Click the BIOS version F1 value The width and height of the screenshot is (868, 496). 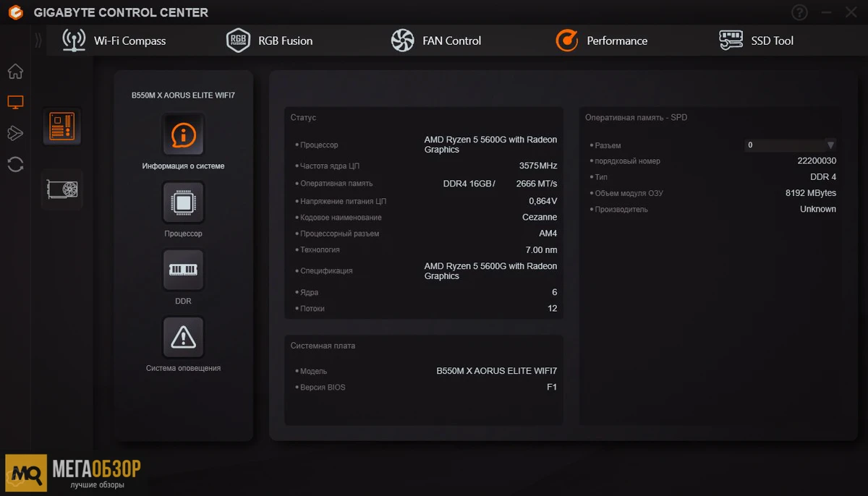click(552, 387)
